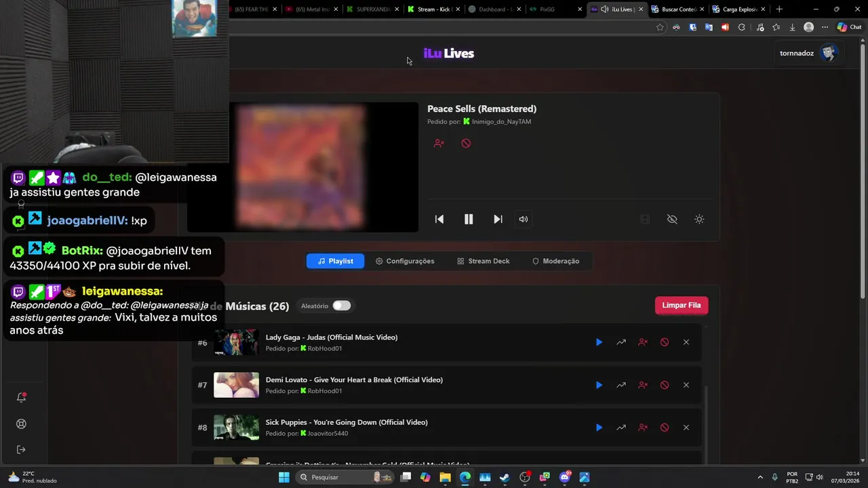
Task: Block requester of Peace Sells
Action: (439, 143)
